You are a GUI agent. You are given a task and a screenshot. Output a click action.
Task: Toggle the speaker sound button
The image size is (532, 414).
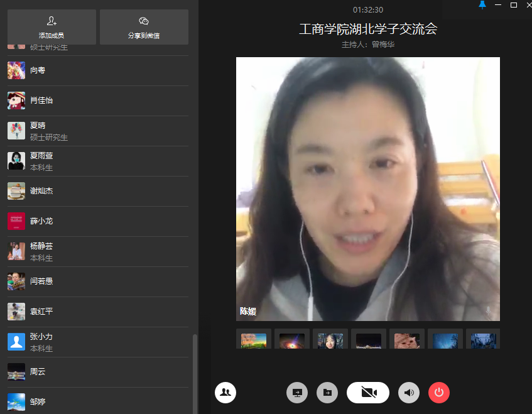click(409, 393)
